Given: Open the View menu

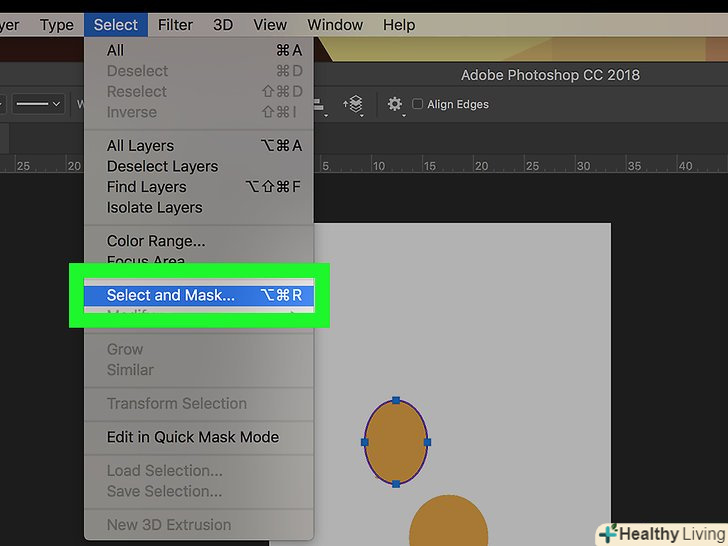Looking at the screenshot, I should (x=270, y=25).
